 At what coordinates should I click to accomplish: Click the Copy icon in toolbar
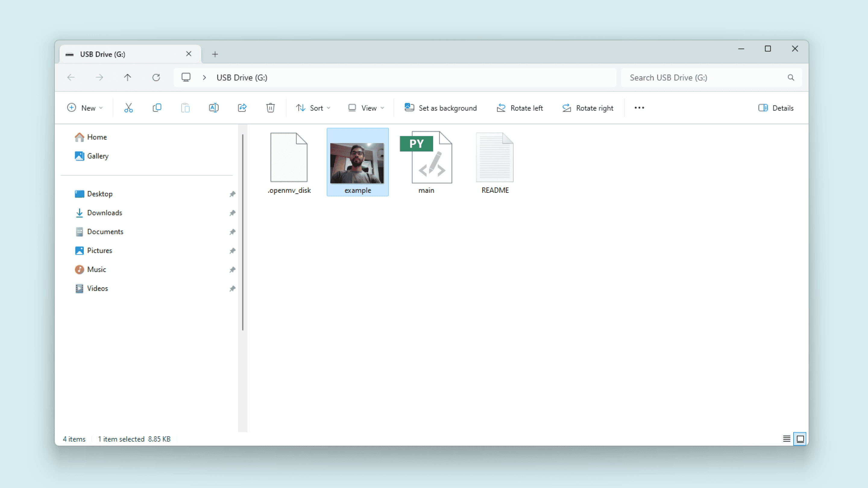pos(157,108)
